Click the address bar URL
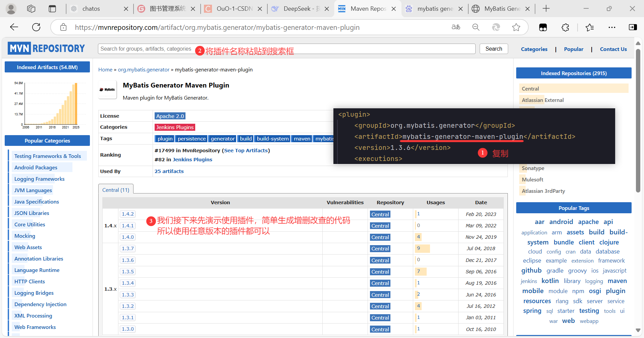644x338 pixels. [217, 27]
